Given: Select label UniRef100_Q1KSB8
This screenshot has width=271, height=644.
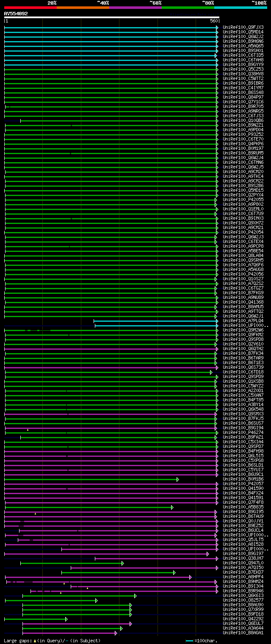Looking at the screenshot, I should point(243,381).
